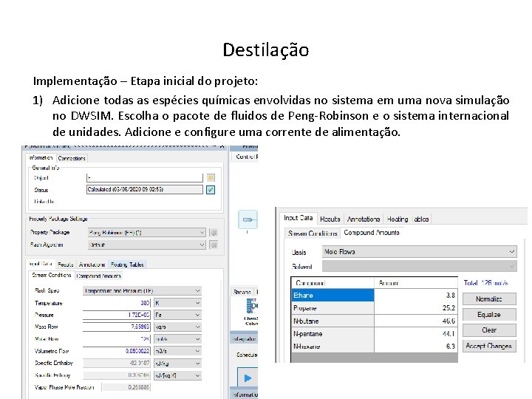This screenshot has height=399, width=532.
Task: Open Property Package settings gear icon
Action: click(x=214, y=233)
